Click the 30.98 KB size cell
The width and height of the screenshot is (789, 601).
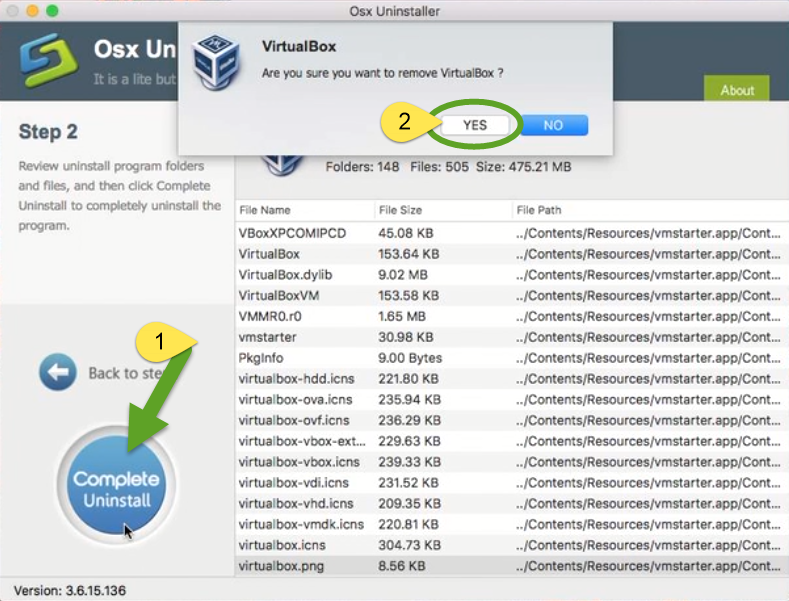(x=406, y=337)
